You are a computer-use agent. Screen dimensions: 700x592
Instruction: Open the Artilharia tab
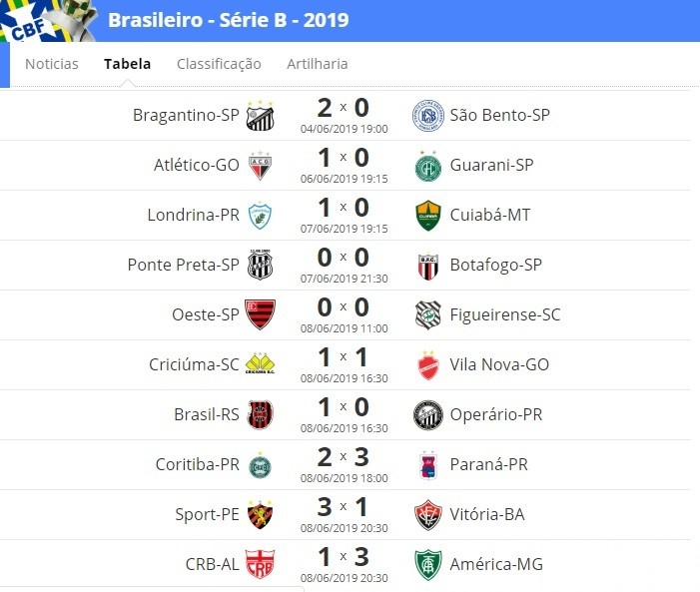pos(317,64)
